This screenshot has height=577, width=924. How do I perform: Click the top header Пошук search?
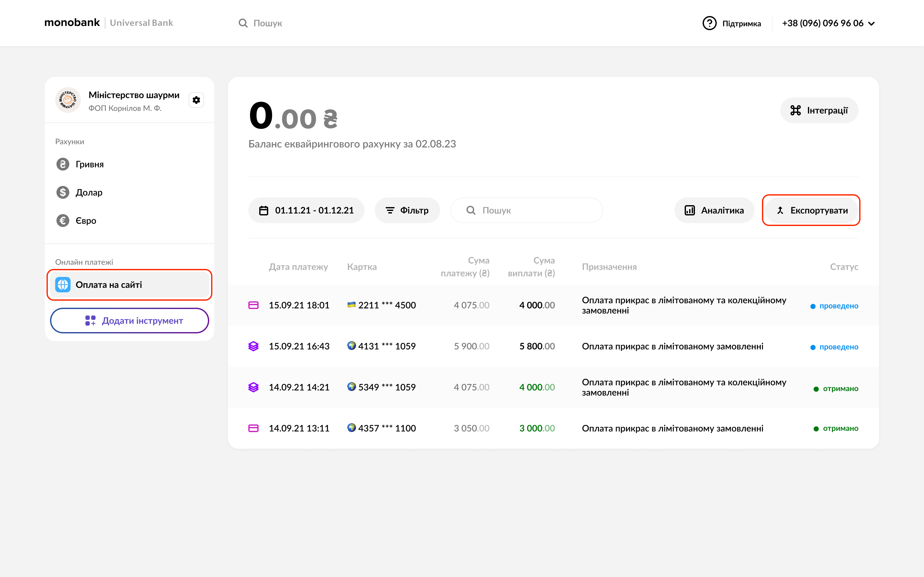[x=267, y=23]
